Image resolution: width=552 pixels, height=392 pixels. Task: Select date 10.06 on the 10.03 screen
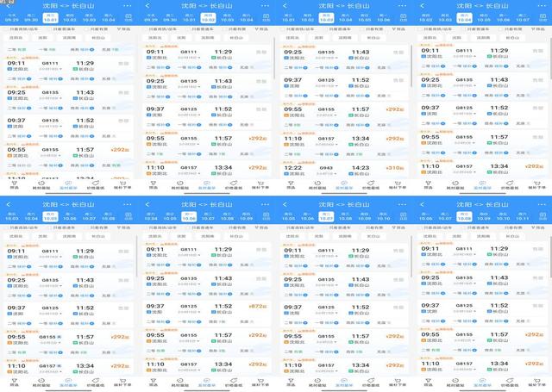point(384,18)
